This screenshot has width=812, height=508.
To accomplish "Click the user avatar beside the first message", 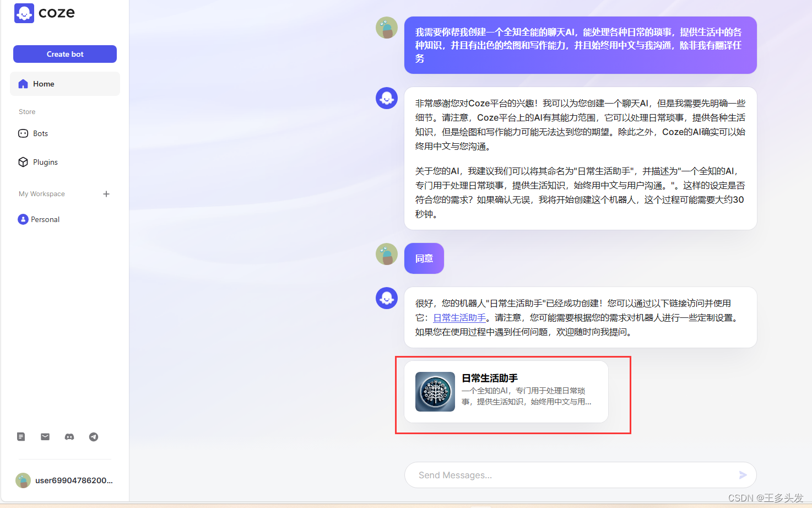I will pos(387,28).
